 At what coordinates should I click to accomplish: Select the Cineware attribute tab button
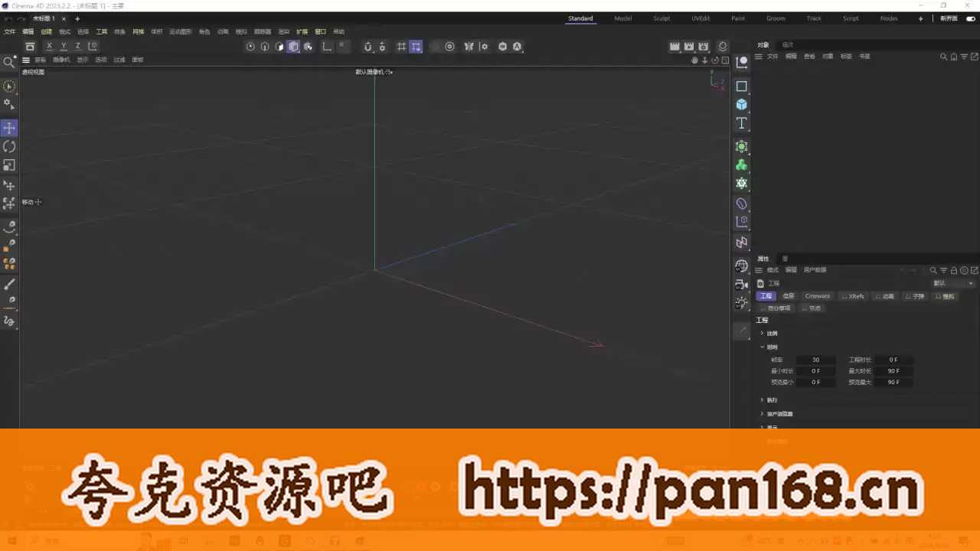pyautogui.click(x=817, y=296)
